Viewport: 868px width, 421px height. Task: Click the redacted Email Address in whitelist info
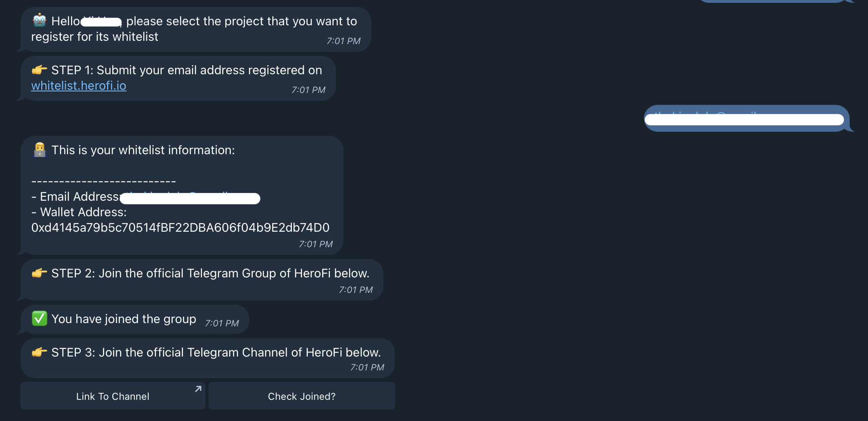point(190,198)
